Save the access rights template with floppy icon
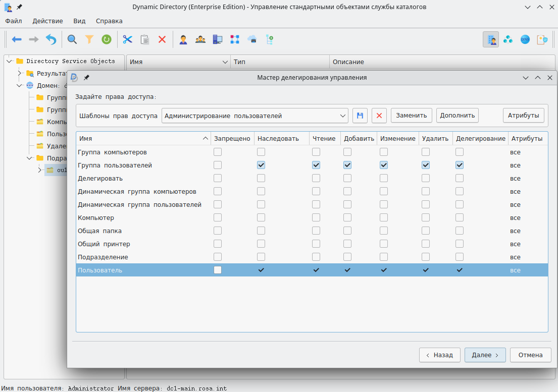Viewport: 558px width, 392px height. point(360,116)
